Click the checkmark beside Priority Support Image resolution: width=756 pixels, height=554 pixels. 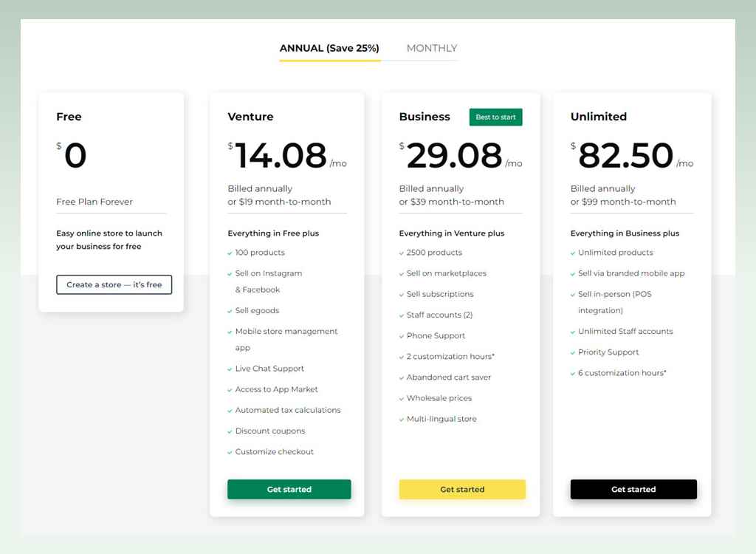[573, 352]
